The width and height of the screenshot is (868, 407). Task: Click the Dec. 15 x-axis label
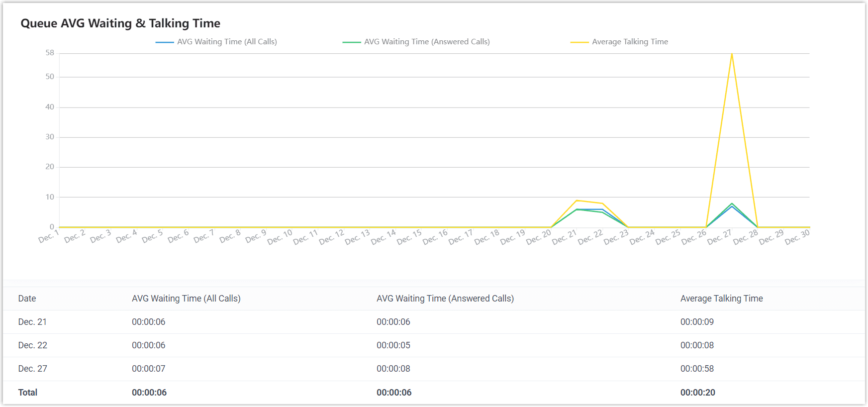coord(409,237)
